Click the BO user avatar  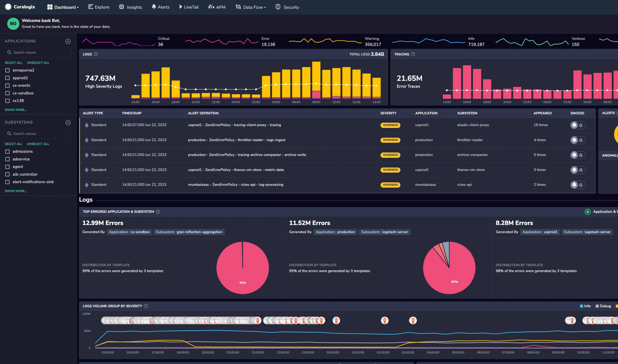(13, 24)
